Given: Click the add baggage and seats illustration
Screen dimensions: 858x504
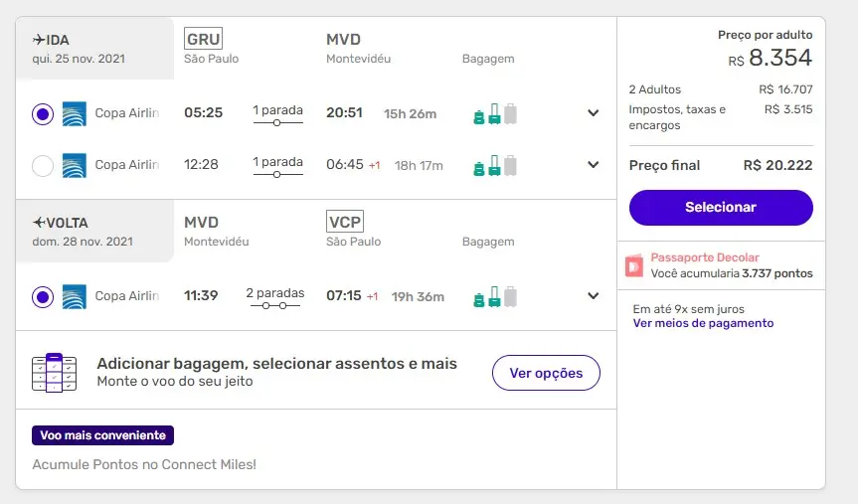Looking at the screenshot, I should coord(54,373).
